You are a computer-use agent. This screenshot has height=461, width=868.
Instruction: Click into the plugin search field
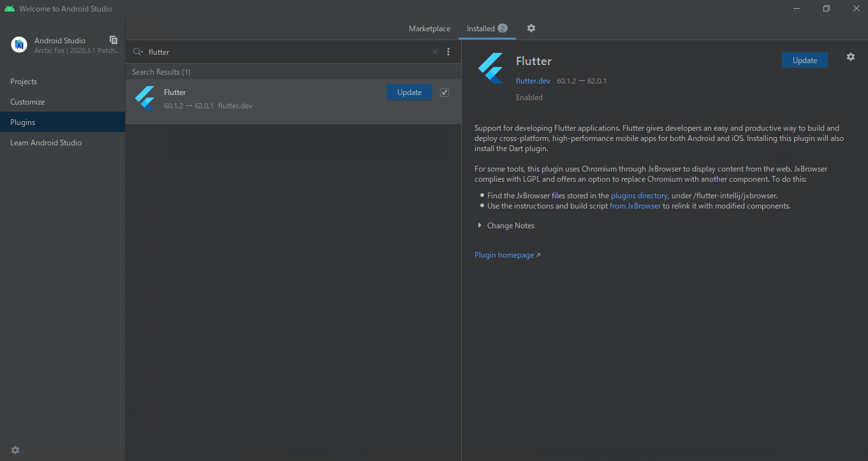287,52
